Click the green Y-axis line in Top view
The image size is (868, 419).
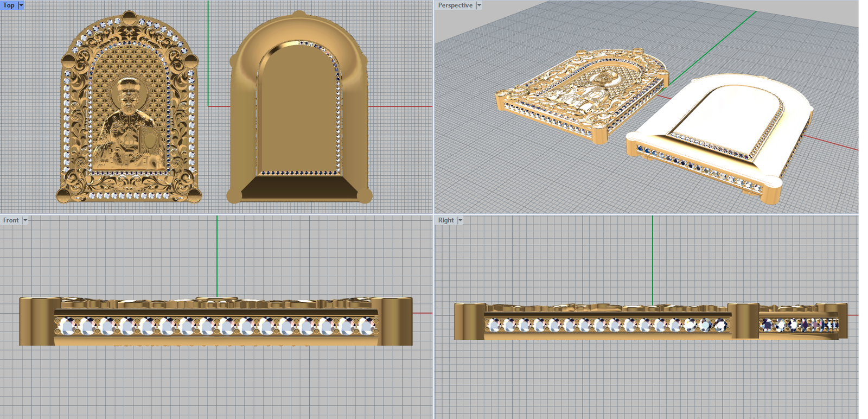(208, 54)
